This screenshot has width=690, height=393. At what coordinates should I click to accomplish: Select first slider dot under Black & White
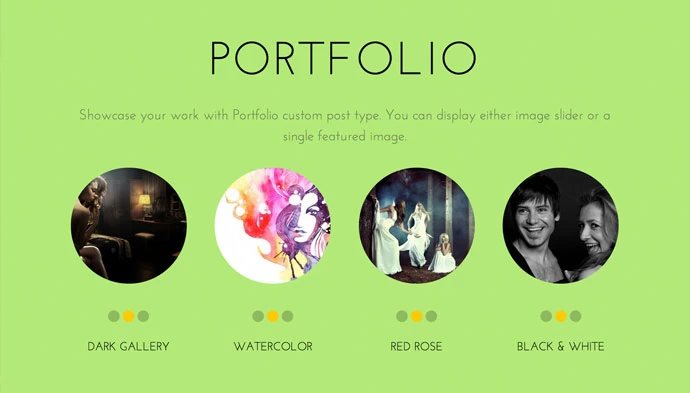coord(546,316)
